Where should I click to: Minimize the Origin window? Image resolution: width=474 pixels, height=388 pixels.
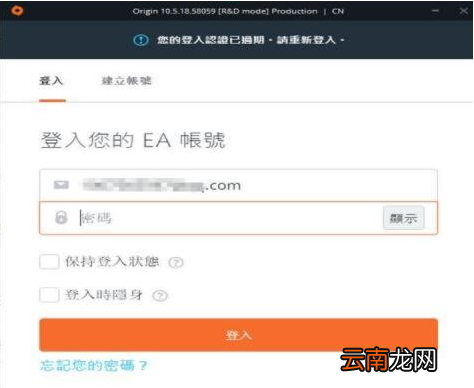(435, 11)
